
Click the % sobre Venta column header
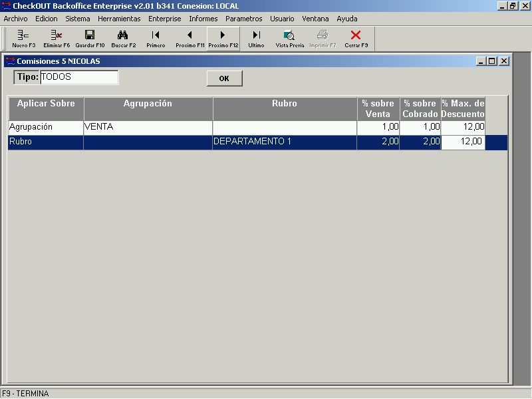(x=378, y=109)
